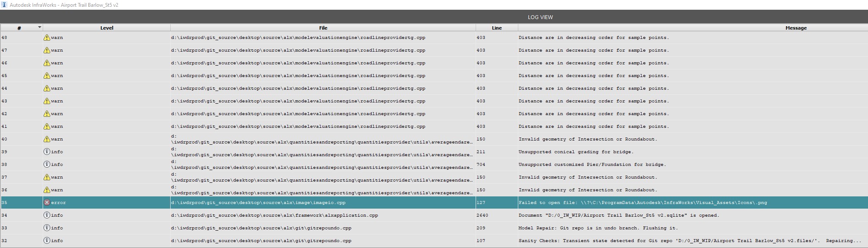The width and height of the screenshot is (868, 248).
Task: Click the info icon in row 33
Action: pyautogui.click(x=47, y=228)
